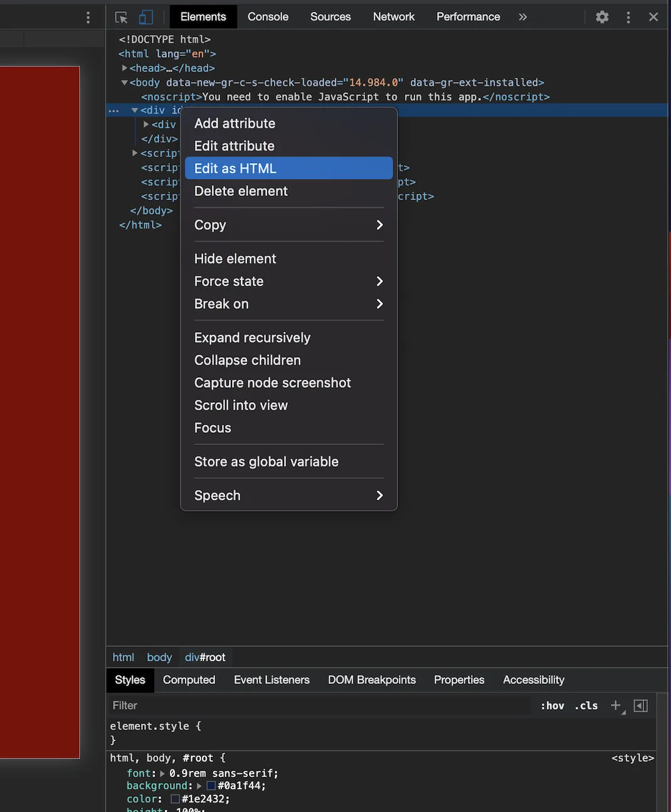
Task: Show more DevTools tabs chevron
Action: click(523, 17)
